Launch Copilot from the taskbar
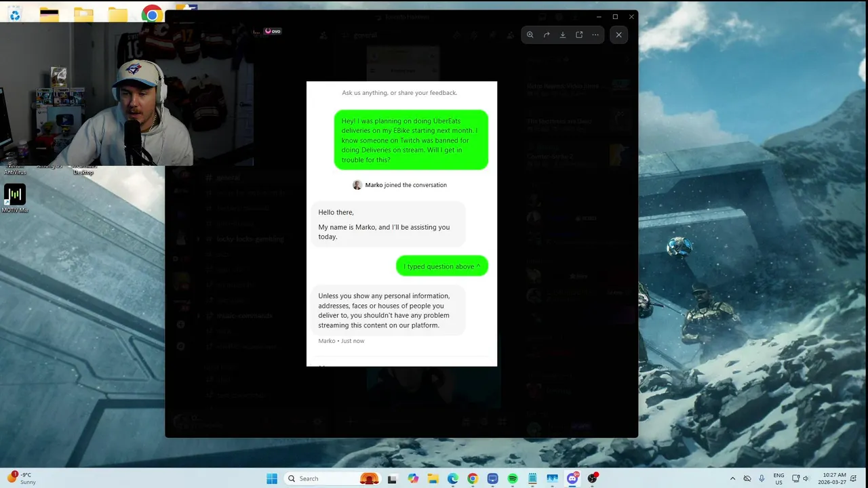868x488 pixels. click(x=413, y=479)
